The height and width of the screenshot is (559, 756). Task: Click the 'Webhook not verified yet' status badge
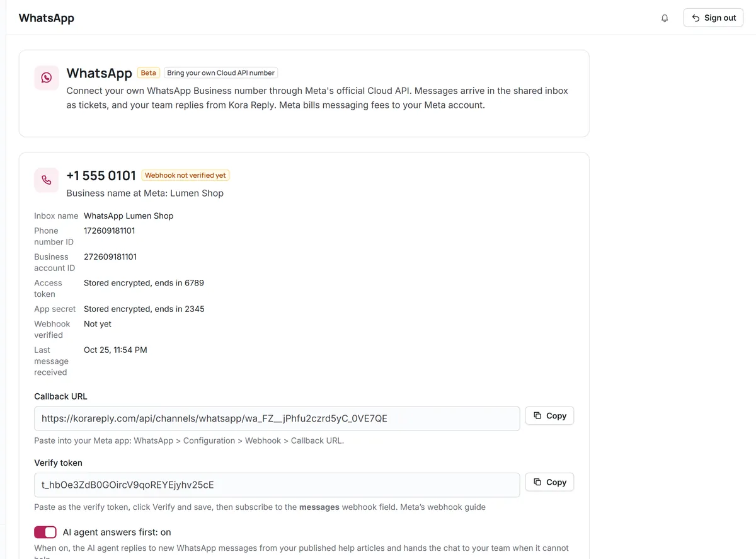point(185,175)
